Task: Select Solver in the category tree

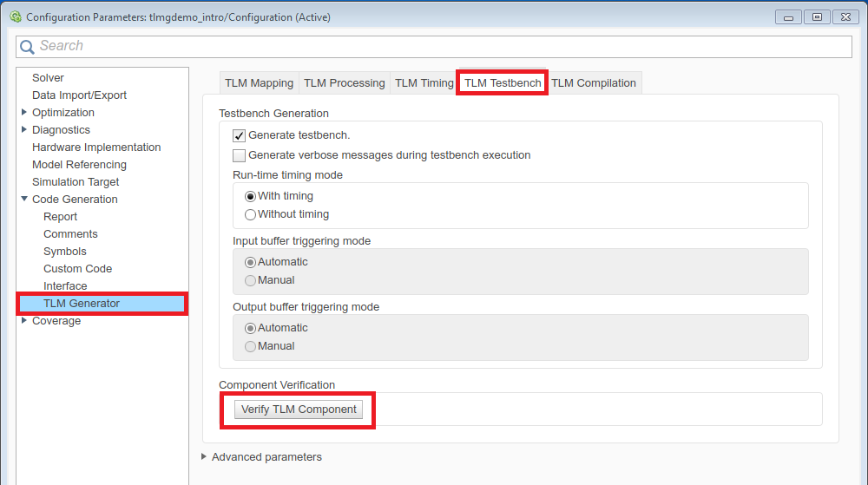Action: tap(48, 78)
